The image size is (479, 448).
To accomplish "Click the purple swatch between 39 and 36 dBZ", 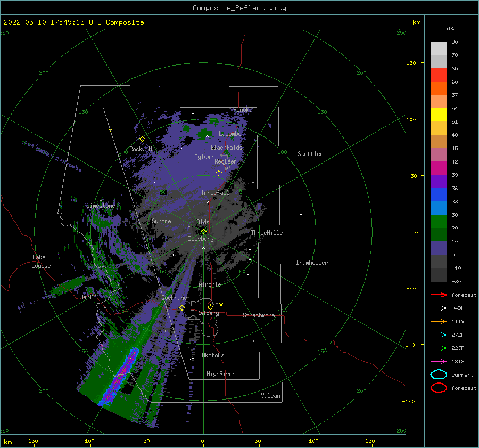I will click(439, 181).
